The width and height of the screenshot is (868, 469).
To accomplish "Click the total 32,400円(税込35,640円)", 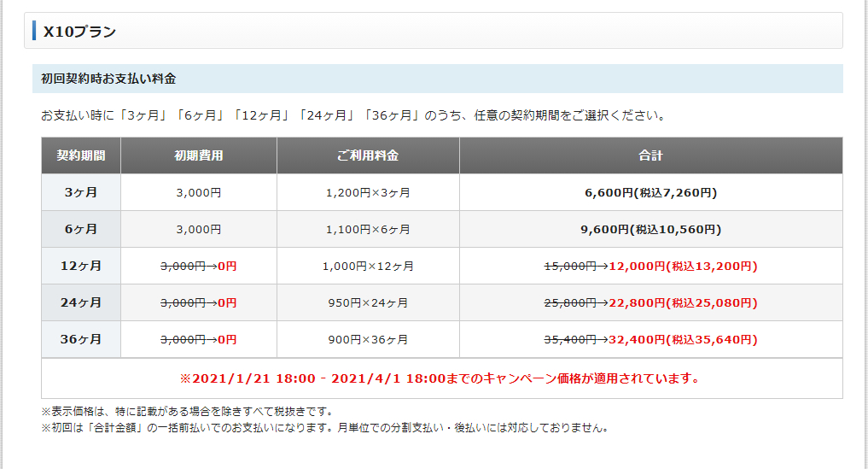I will pyautogui.click(x=683, y=339).
